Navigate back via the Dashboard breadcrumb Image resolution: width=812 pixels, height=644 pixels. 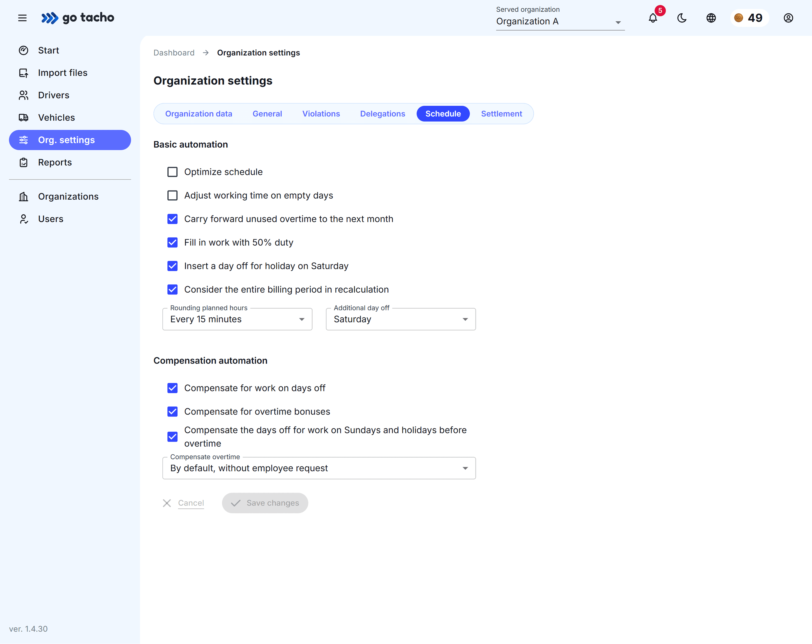point(174,52)
